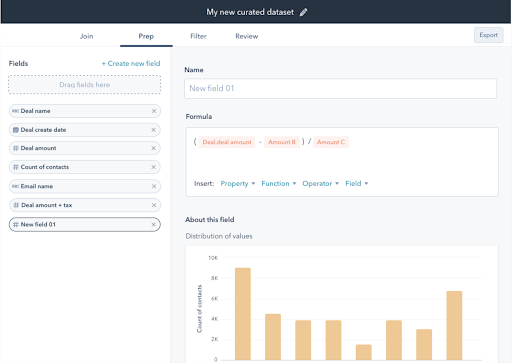This screenshot has height=363, width=512.
Task: Click the pencil icon to rename dataset
Action: (x=303, y=12)
